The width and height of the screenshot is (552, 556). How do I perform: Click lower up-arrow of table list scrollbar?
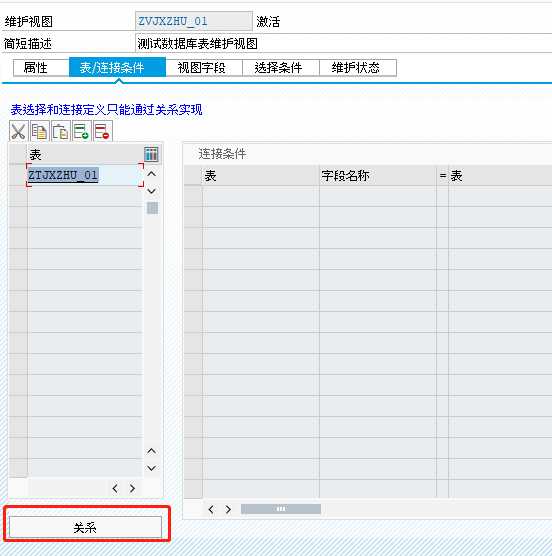(x=151, y=451)
